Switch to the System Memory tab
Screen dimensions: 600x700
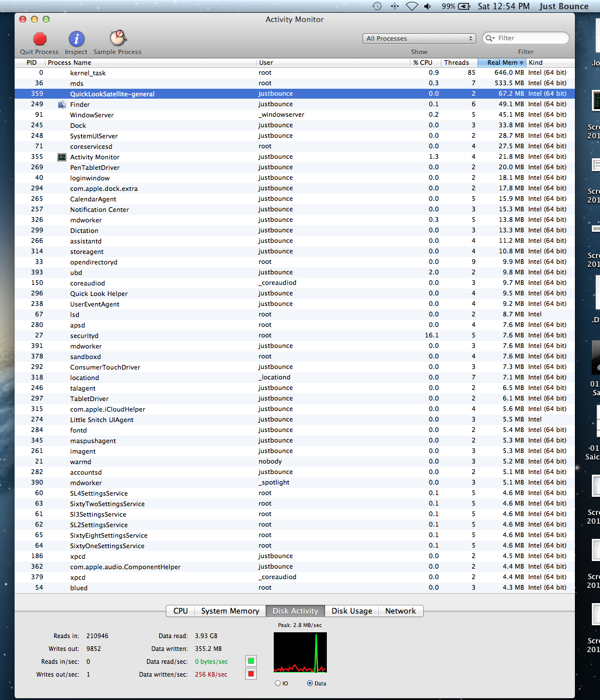pos(230,611)
